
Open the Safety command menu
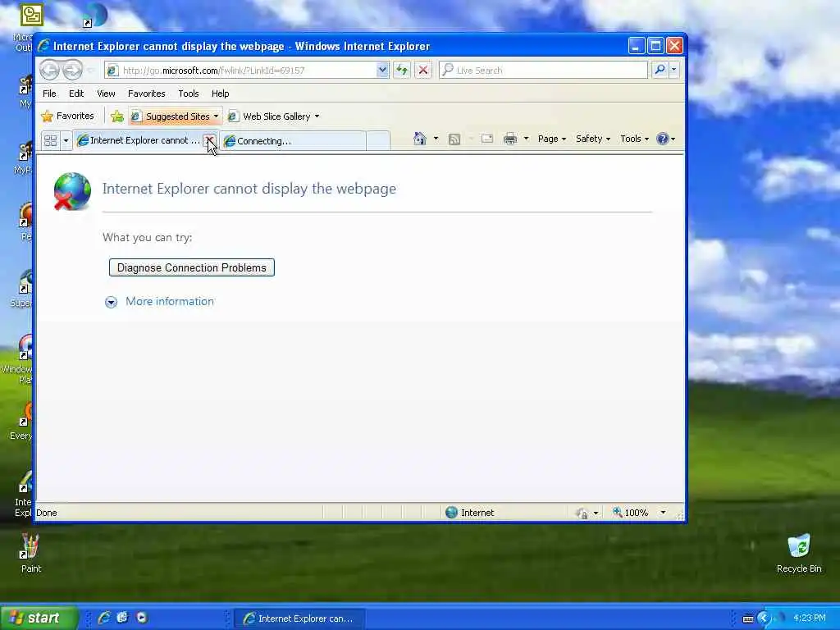pos(592,139)
